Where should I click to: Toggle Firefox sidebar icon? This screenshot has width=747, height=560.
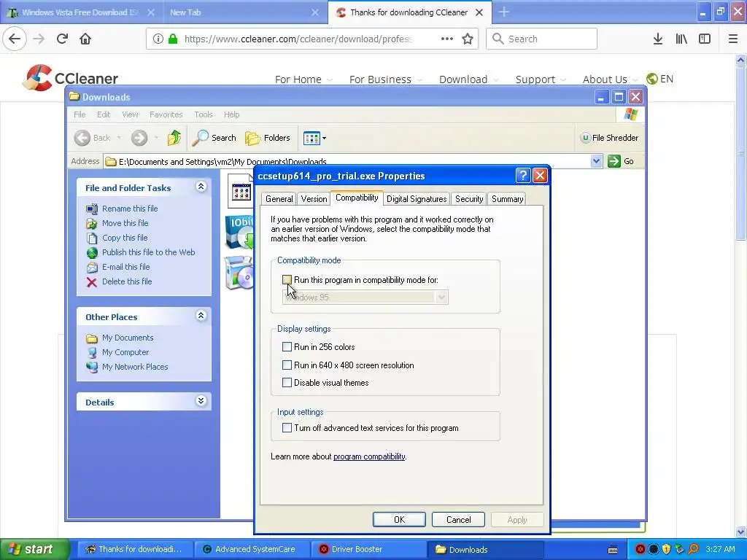(x=705, y=39)
